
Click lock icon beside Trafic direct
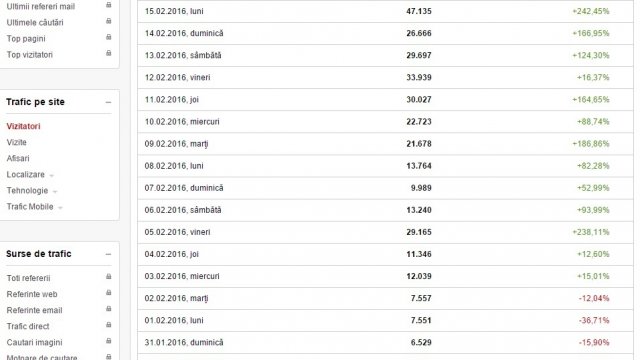(x=109, y=325)
